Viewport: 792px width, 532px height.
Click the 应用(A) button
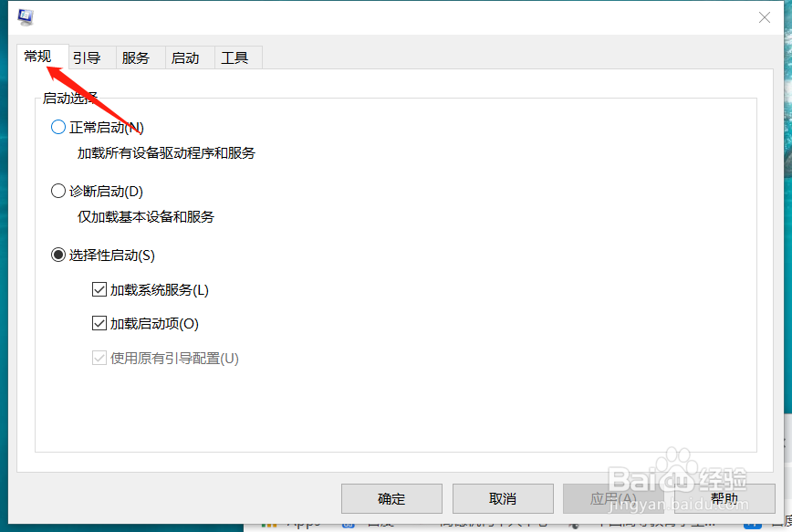tap(613, 498)
